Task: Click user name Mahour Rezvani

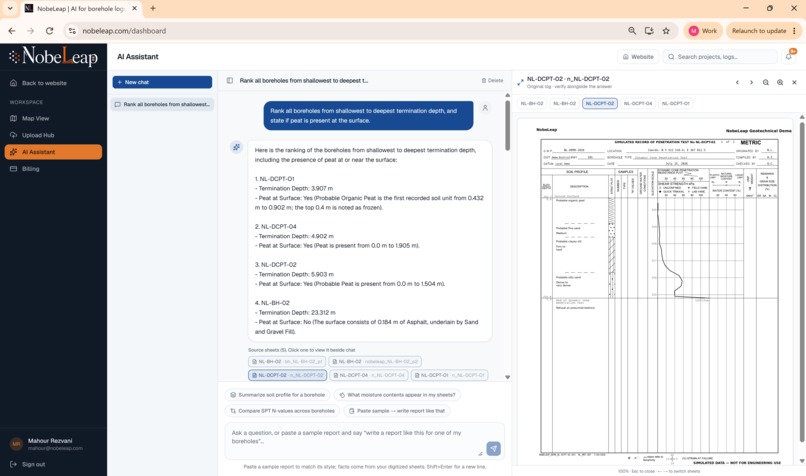Action: point(50,441)
